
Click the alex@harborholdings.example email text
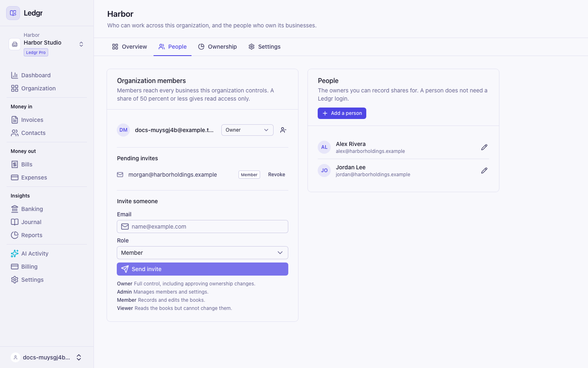click(370, 151)
